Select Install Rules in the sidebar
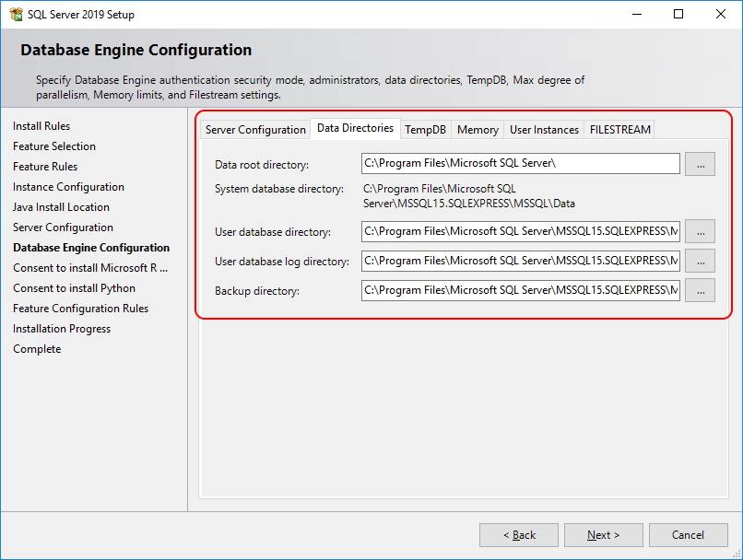This screenshot has width=743, height=560. coord(41,126)
